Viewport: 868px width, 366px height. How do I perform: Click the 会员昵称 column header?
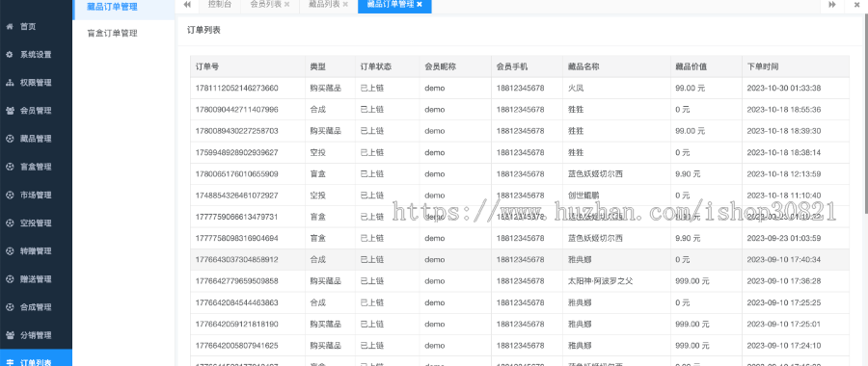[455, 66]
